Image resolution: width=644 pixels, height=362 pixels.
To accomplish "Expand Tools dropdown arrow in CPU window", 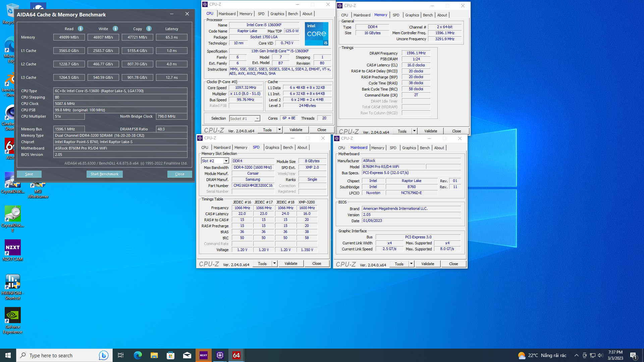I will click(279, 130).
